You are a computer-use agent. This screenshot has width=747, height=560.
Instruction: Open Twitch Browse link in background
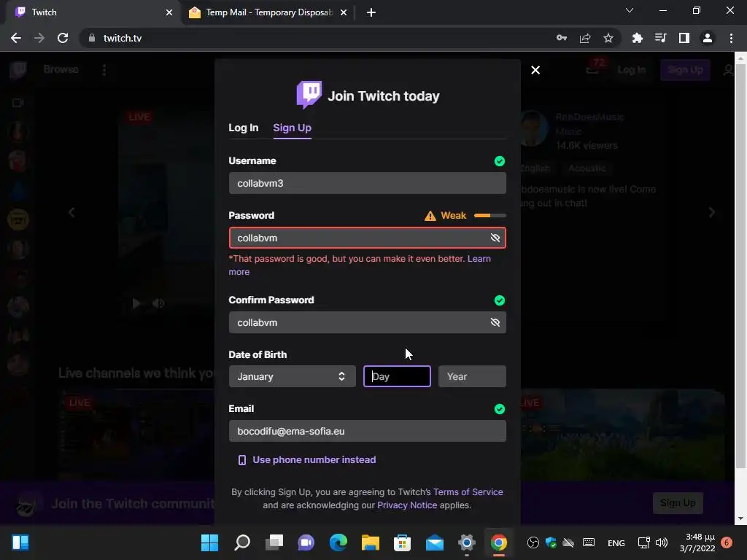(x=61, y=69)
